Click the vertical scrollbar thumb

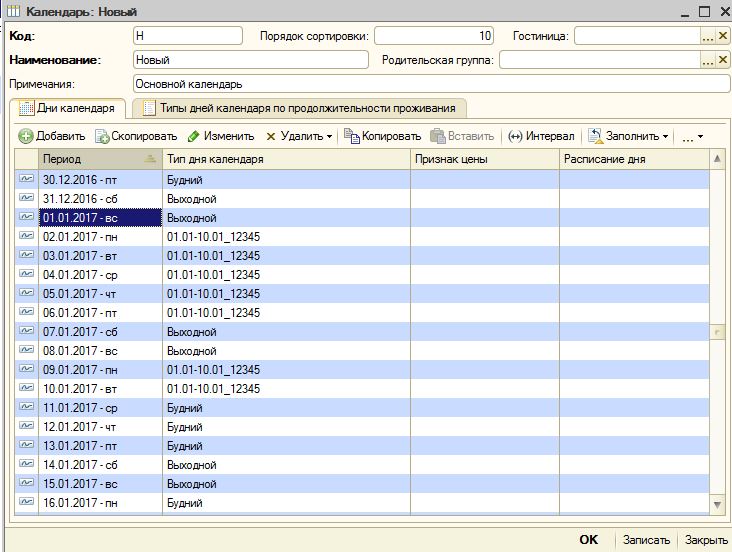(x=717, y=332)
